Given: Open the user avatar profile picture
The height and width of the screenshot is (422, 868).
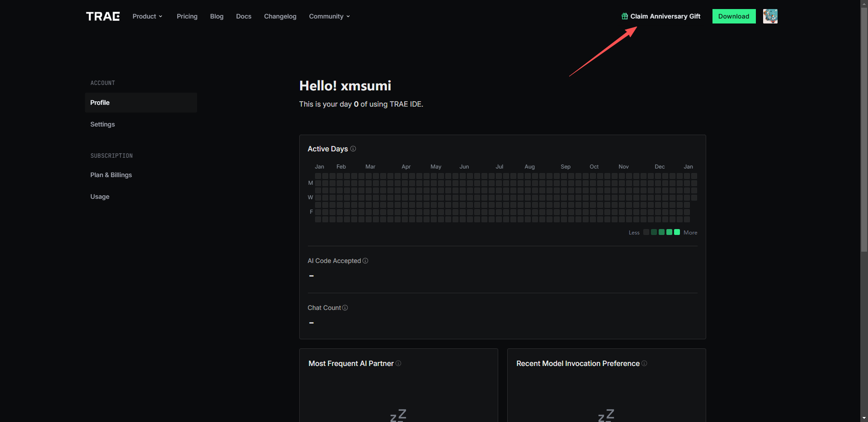Looking at the screenshot, I should [x=770, y=16].
